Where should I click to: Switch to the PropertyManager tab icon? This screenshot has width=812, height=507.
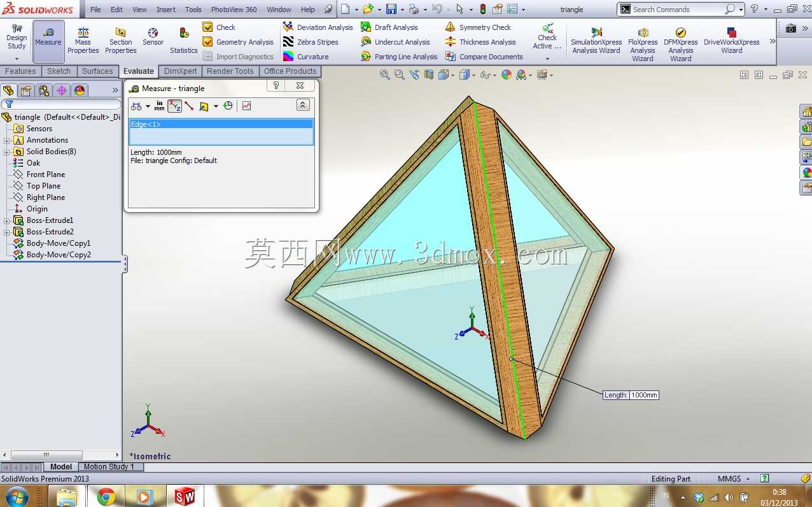[26, 90]
